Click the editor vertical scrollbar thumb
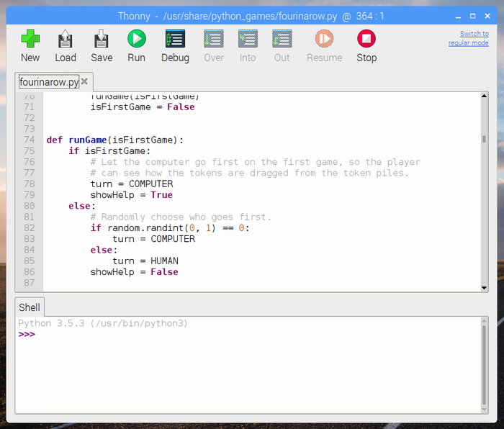This screenshot has width=504, height=429. [484, 139]
